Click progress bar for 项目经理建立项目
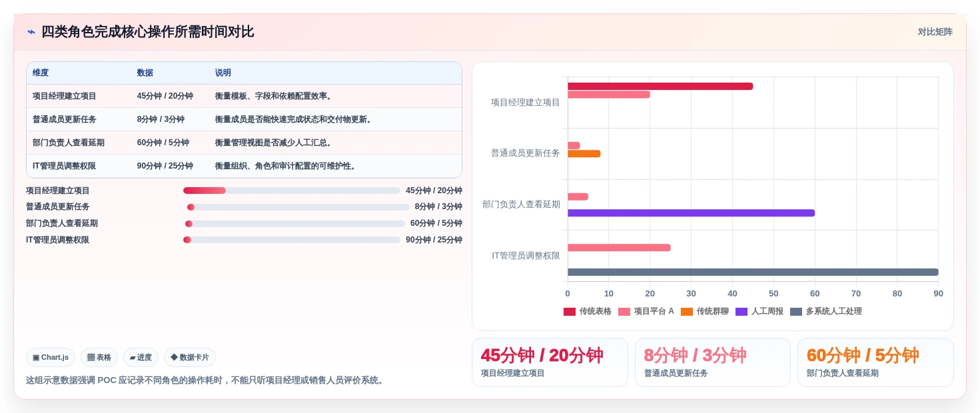Image resolution: width=980 pixels, height=413 pixels. [x=292, y=191]
